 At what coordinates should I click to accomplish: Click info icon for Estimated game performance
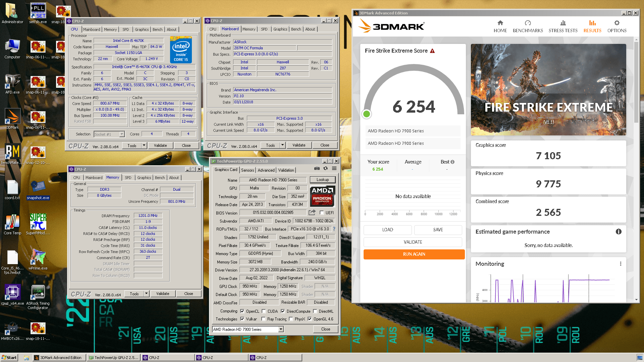click(x=619, y=232)
